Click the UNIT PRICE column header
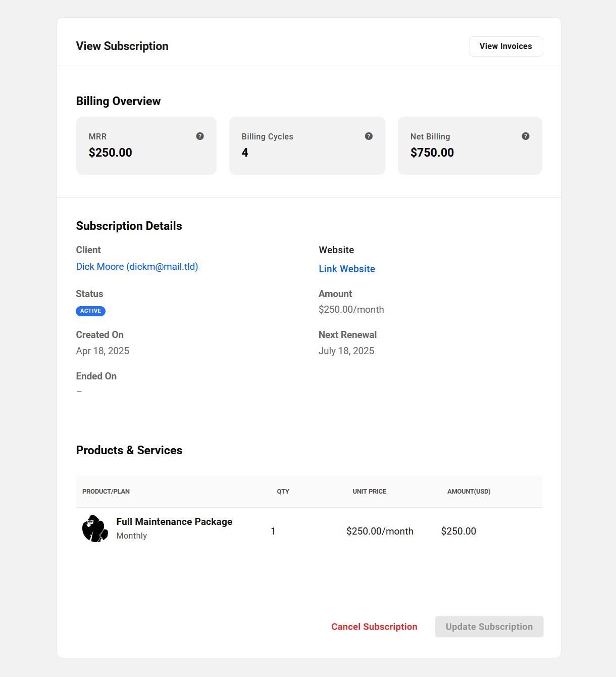The width and height of the screenshot is (616, 677). [370, 492]
